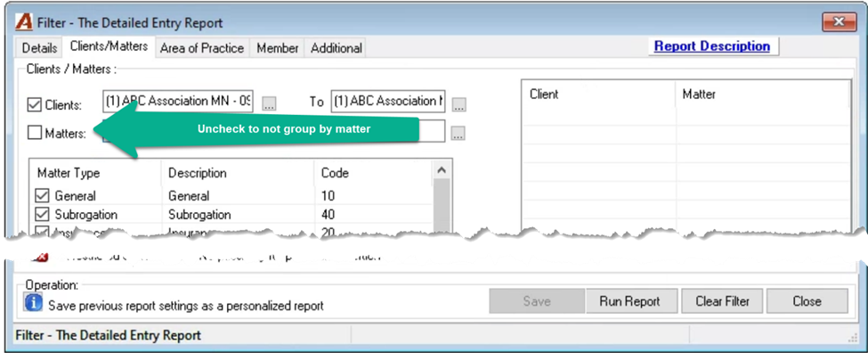The width and height of the screenshot is (868, 353).
Task: Switch to the Additional tab
Action: (x=336, y=48)
